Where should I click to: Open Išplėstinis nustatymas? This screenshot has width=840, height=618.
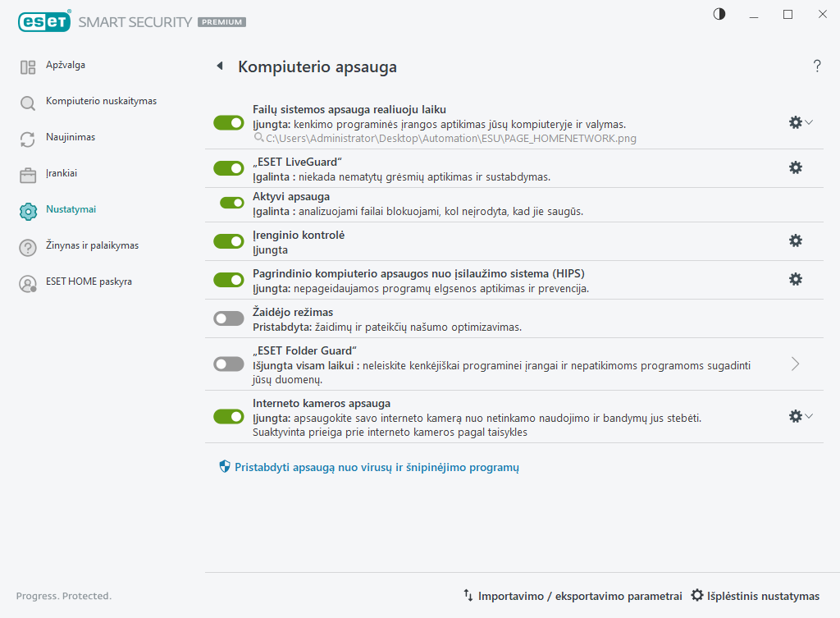pos(756,596)
